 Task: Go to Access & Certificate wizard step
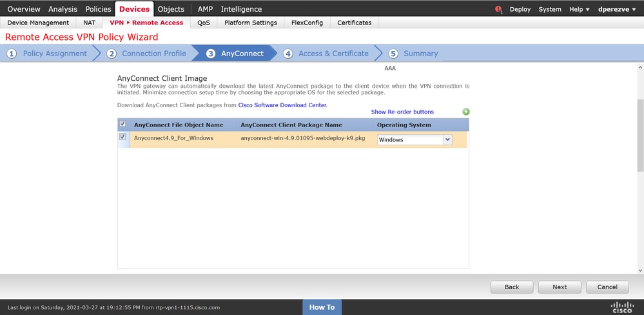(326, 54)
